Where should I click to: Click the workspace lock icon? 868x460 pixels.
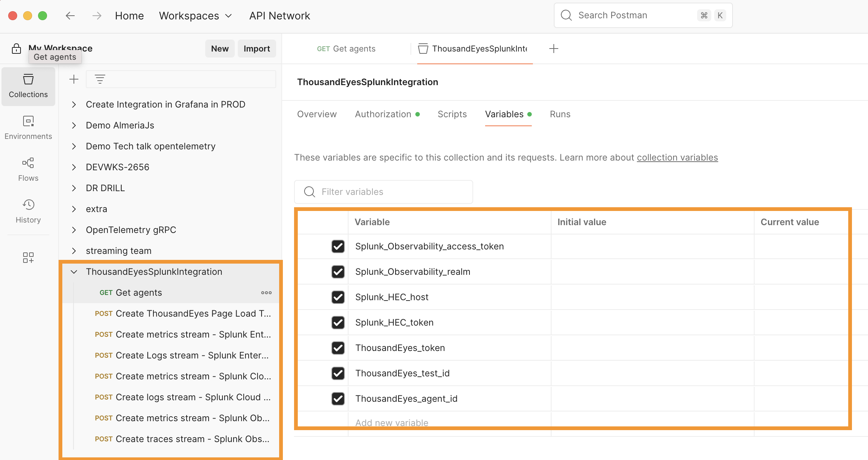coord(16,49)
